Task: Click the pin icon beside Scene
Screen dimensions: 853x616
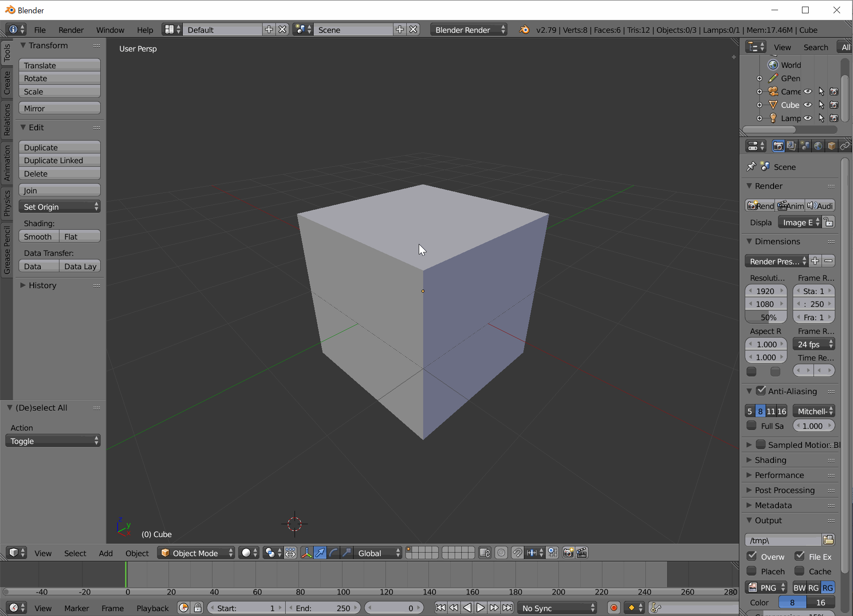Action: click(x=751, y=167)
